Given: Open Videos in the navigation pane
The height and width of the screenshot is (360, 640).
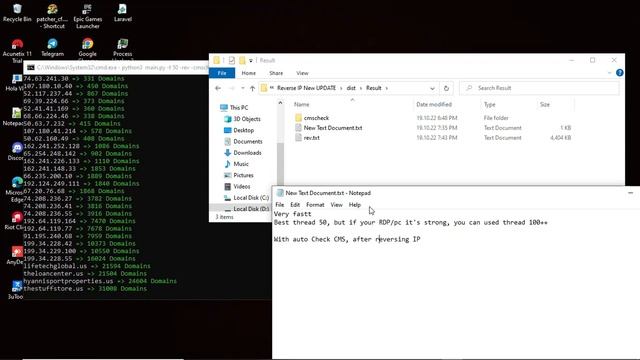Looking at the screenshot, I should click(242, 186).
